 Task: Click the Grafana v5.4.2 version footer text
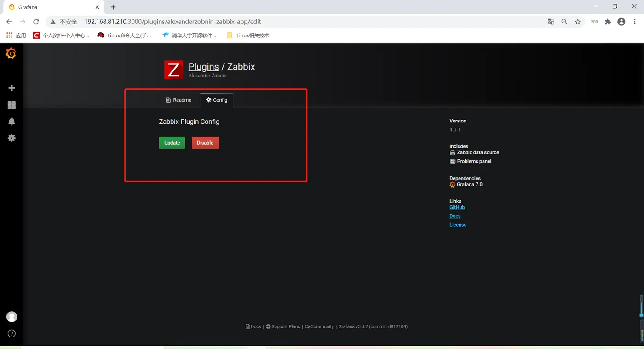[x=373, y=326]
